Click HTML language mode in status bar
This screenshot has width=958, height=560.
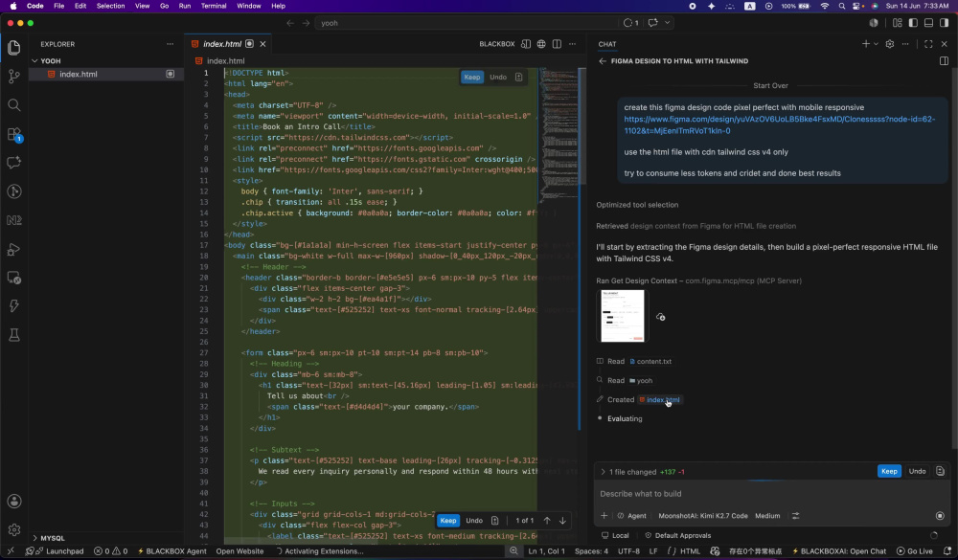(690, 550)
